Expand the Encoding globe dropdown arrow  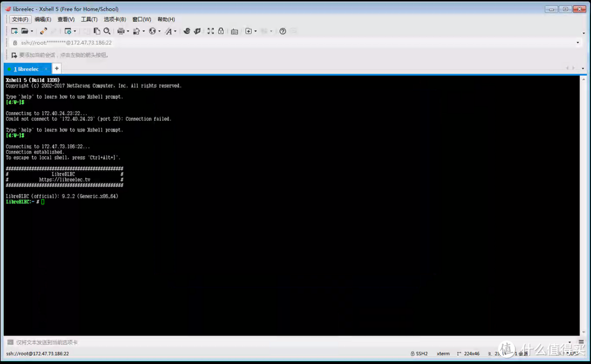point(159,31)
